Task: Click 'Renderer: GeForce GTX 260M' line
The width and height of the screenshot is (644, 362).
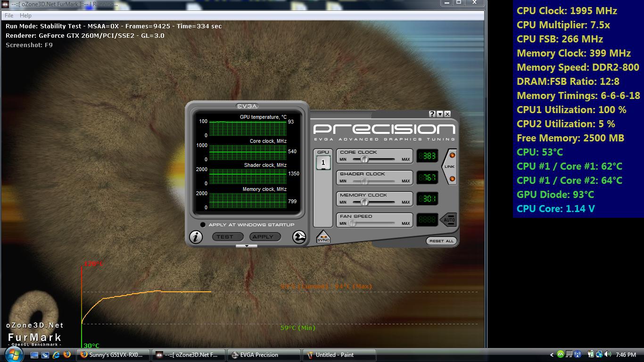Action: [85, 35]
